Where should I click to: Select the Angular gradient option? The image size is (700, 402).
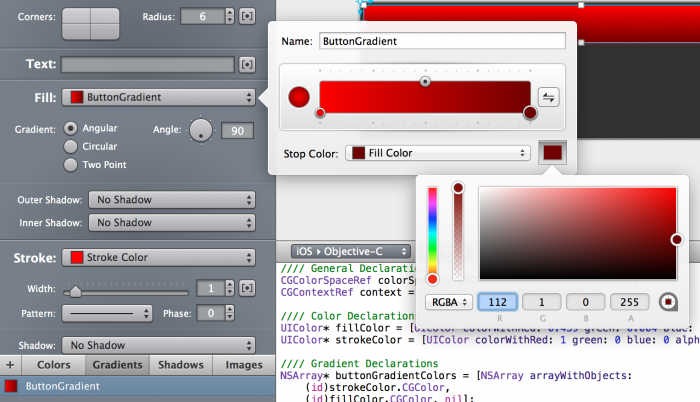(x=70, y=128)
